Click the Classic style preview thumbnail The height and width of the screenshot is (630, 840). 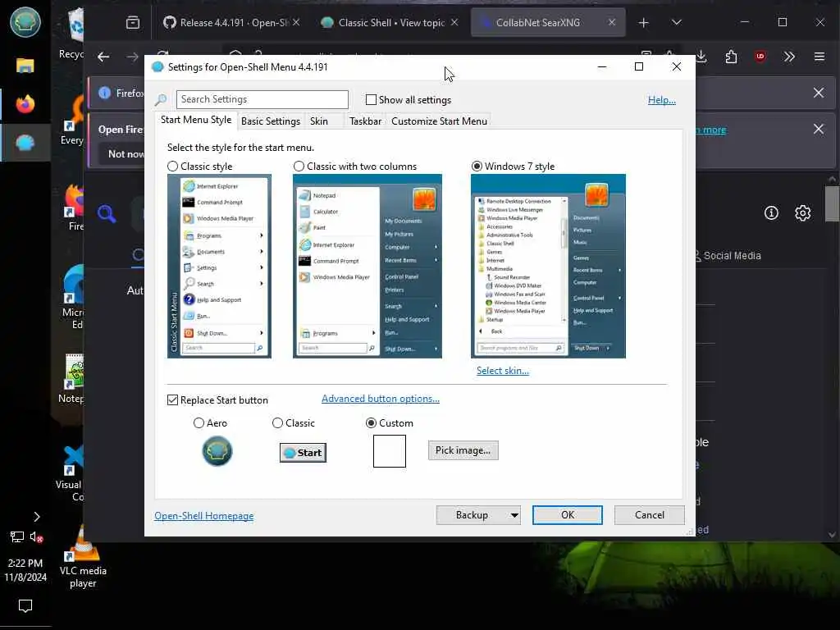(x=219, y=267)
